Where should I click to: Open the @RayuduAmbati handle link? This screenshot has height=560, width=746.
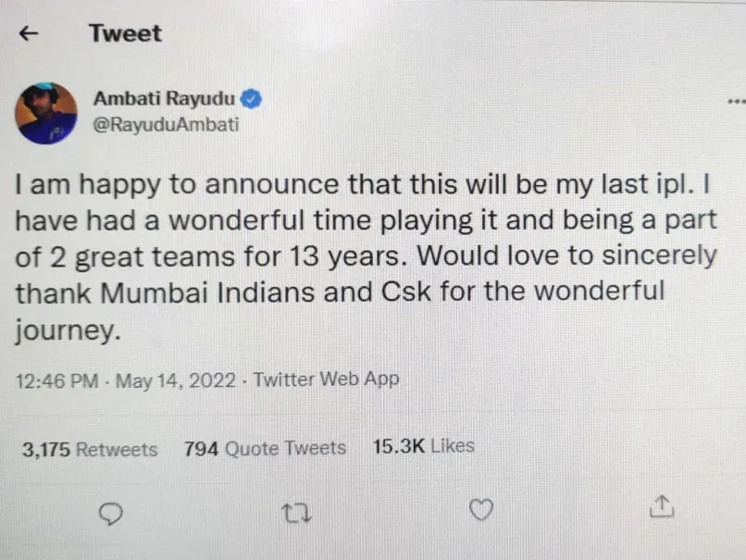coord(166,125)
